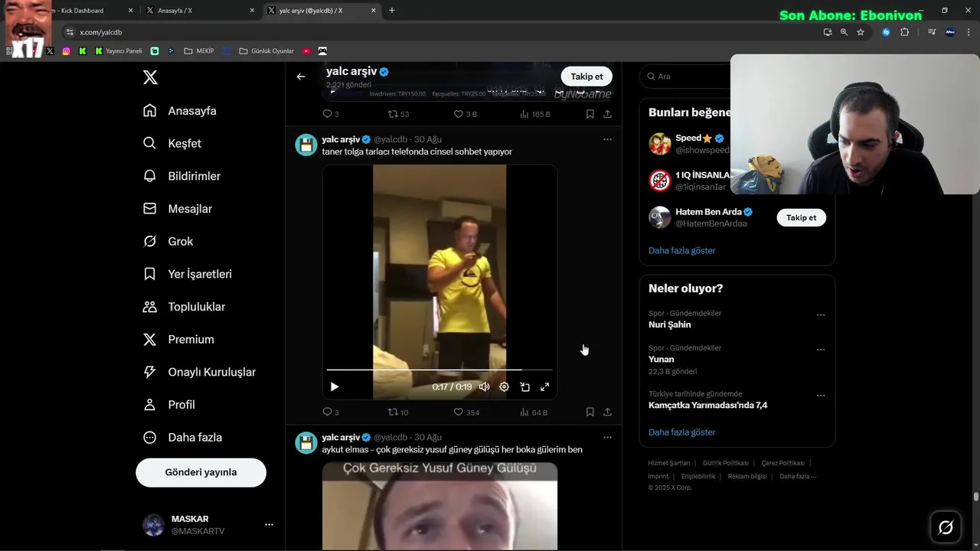Screen dimensions: 980x551
Task: Bookmark this page with the star icon
Action: click(x=861, y=32)
